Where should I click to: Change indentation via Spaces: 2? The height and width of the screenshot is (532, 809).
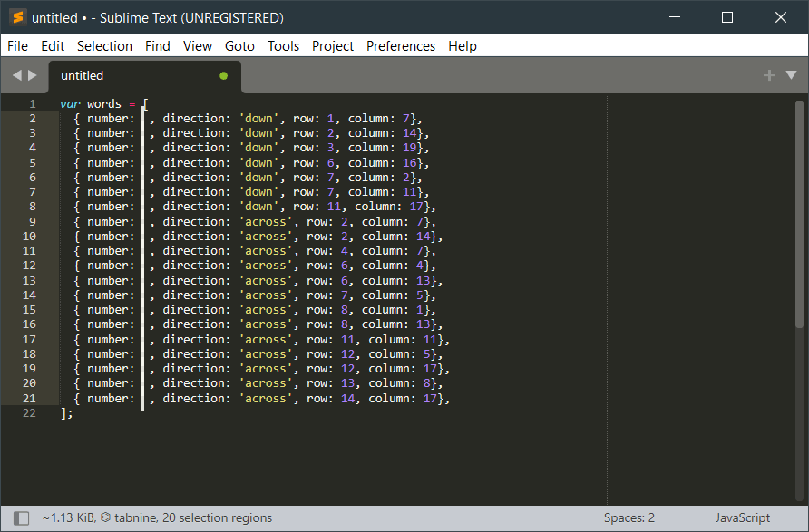(x=629, y=517)
